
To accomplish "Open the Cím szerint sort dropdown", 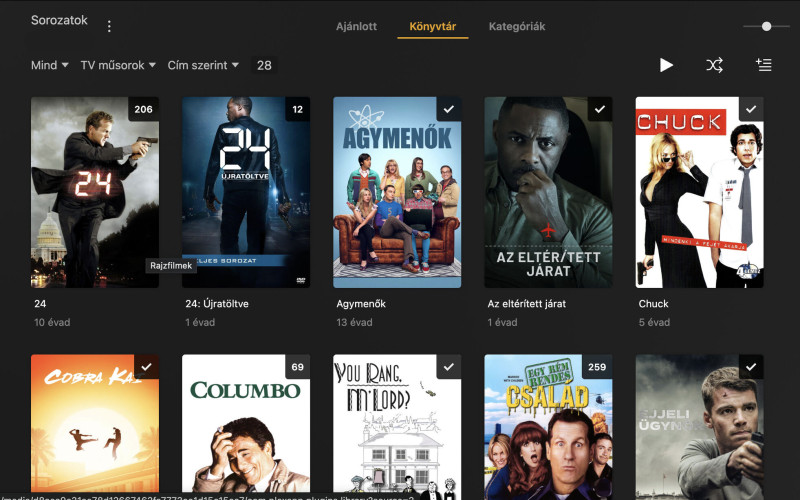I will pos(203,65).
